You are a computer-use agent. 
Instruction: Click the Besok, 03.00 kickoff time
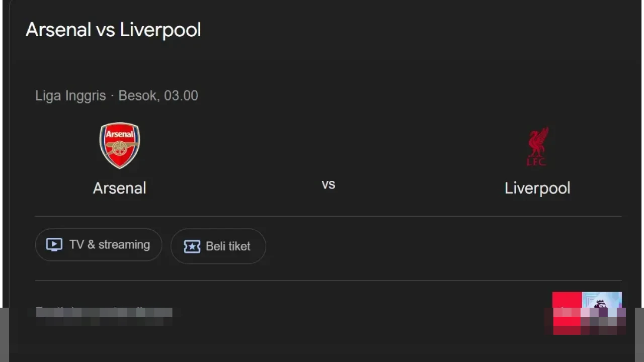pyautogui.click(x=158, y=96)
